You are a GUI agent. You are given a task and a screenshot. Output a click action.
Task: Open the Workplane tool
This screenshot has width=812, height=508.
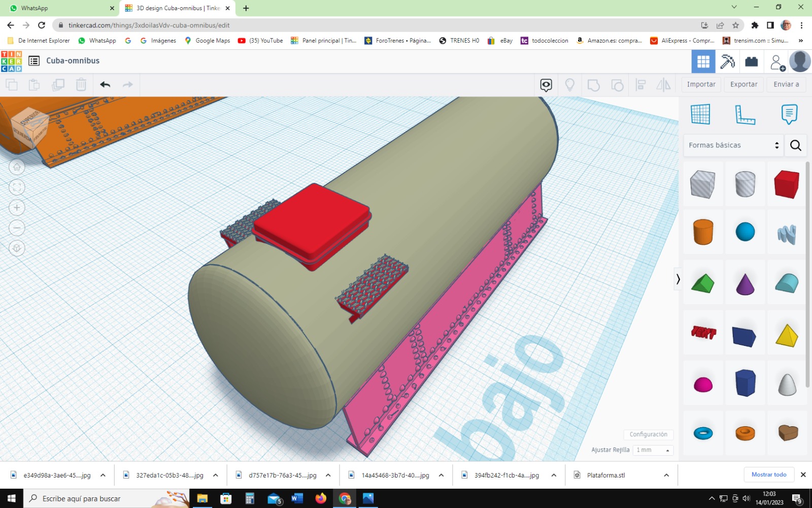tap(700, 114)
